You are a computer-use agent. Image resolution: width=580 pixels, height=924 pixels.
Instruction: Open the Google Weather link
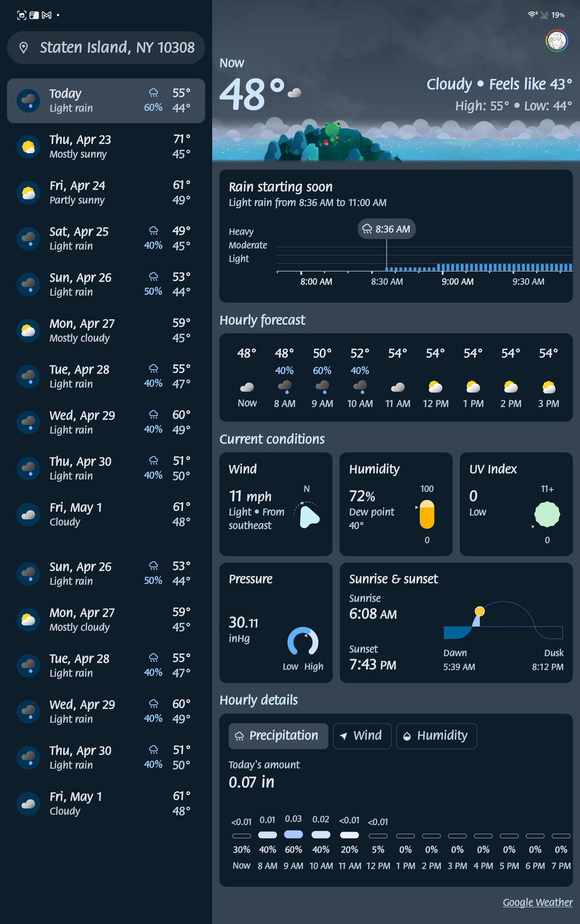click(537, 902)
